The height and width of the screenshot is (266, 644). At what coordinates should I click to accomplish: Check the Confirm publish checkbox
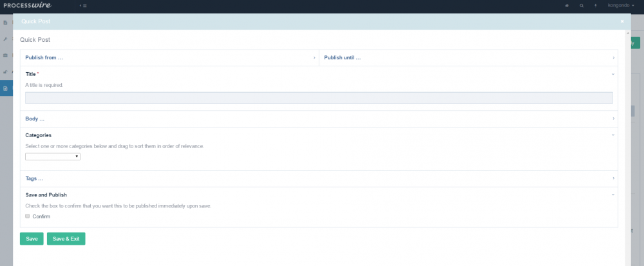point(28,216)
